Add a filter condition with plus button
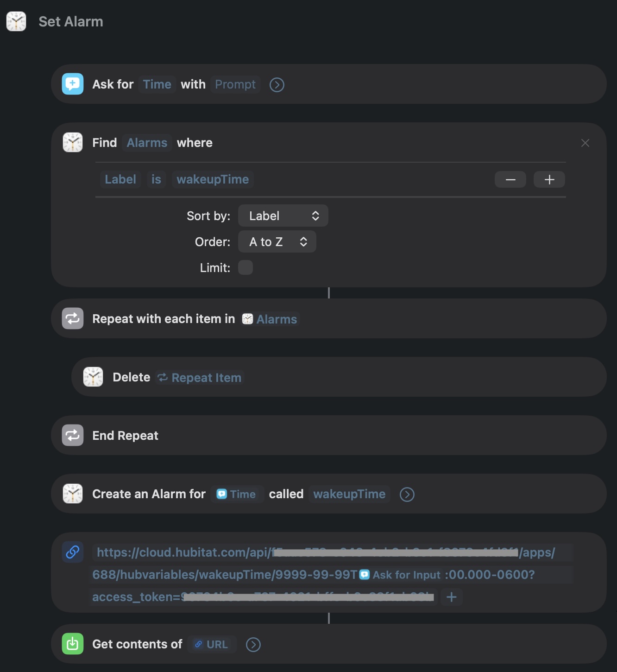617x672 pixels. (x=549, y=179)
